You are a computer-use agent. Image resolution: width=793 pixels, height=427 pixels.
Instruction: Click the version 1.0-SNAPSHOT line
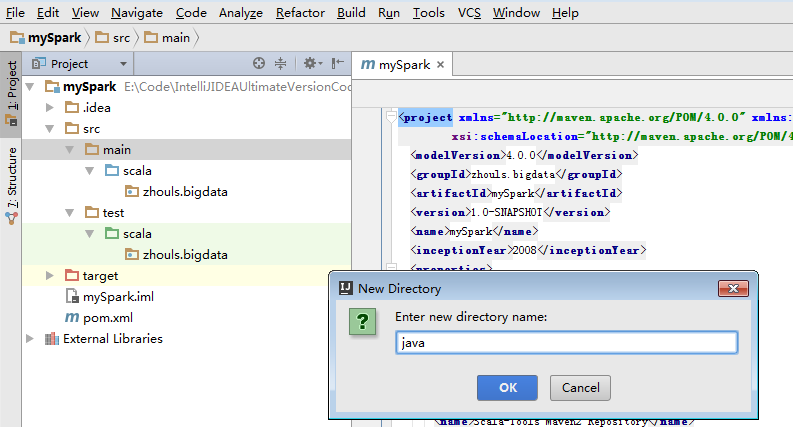click(x=510, y=212)
